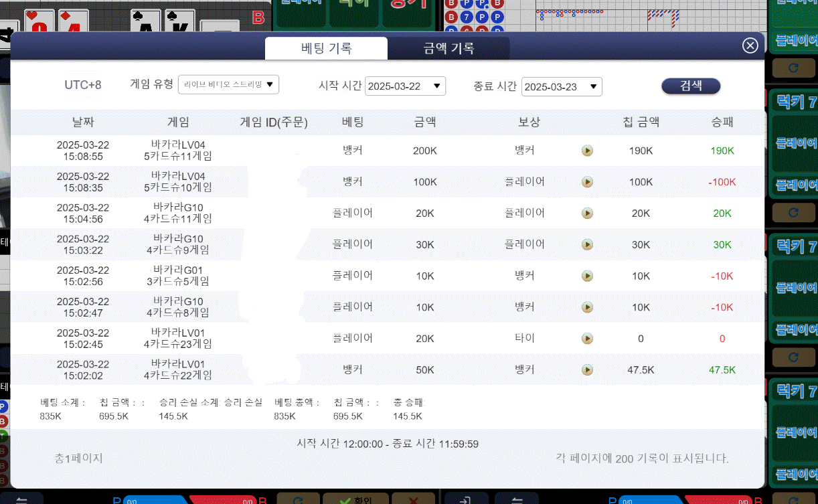Play replay for the 15:03:22 바카라G10 bet
The height and width of the screenshot is (504, 818).
587,245
